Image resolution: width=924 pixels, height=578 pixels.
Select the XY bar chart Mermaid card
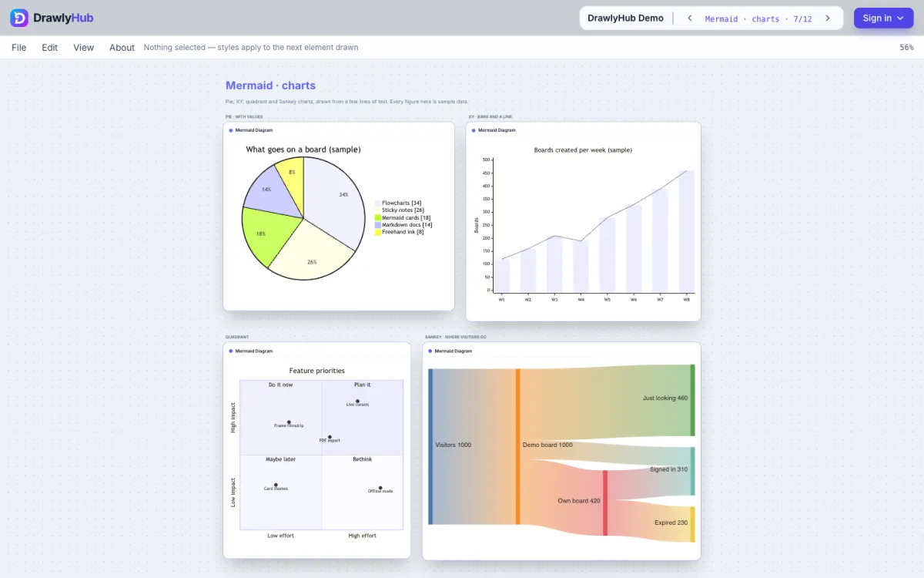pos(584,221)
